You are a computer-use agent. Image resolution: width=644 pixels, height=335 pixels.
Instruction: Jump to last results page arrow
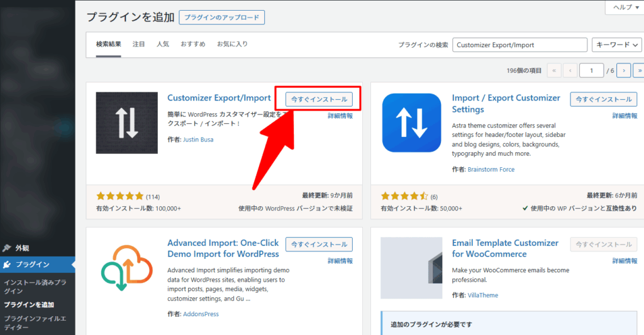[639, 70]
